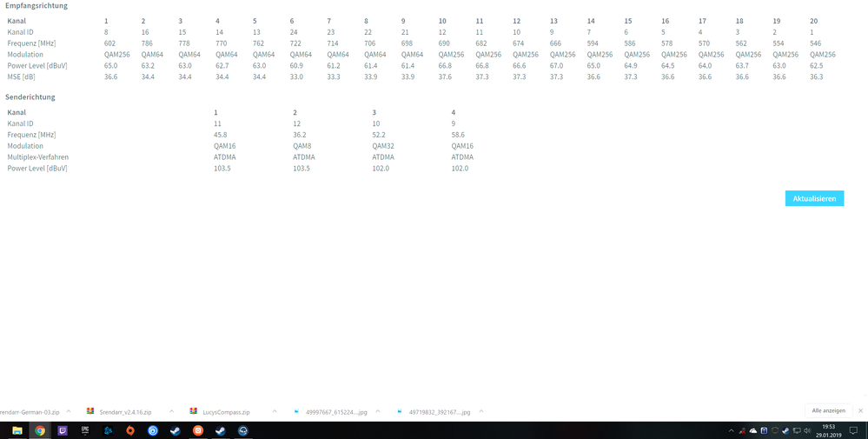Click the MSE value 33.3
This screenshot has width=868, height=439.
(334, 76)
